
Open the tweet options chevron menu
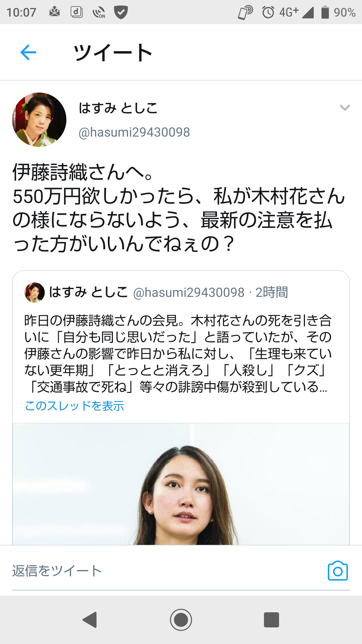click(345, 108)
